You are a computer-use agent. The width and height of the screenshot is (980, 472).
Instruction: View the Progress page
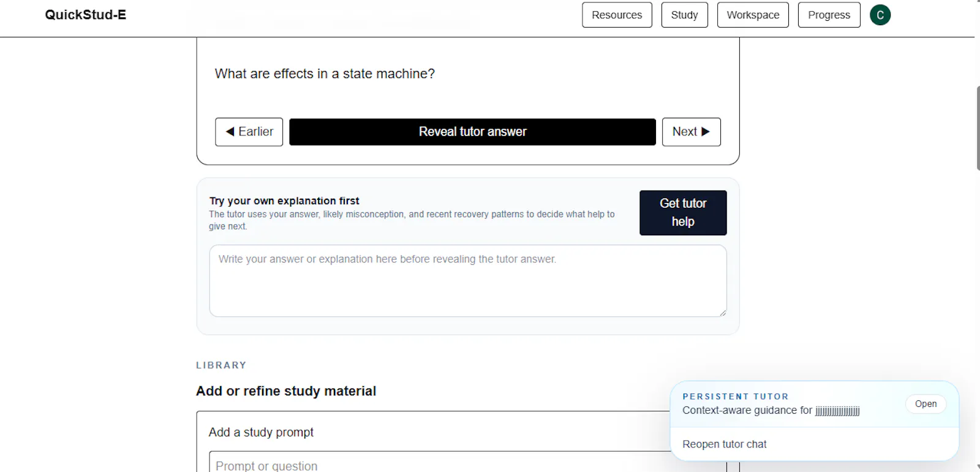(x=829, y=15)
